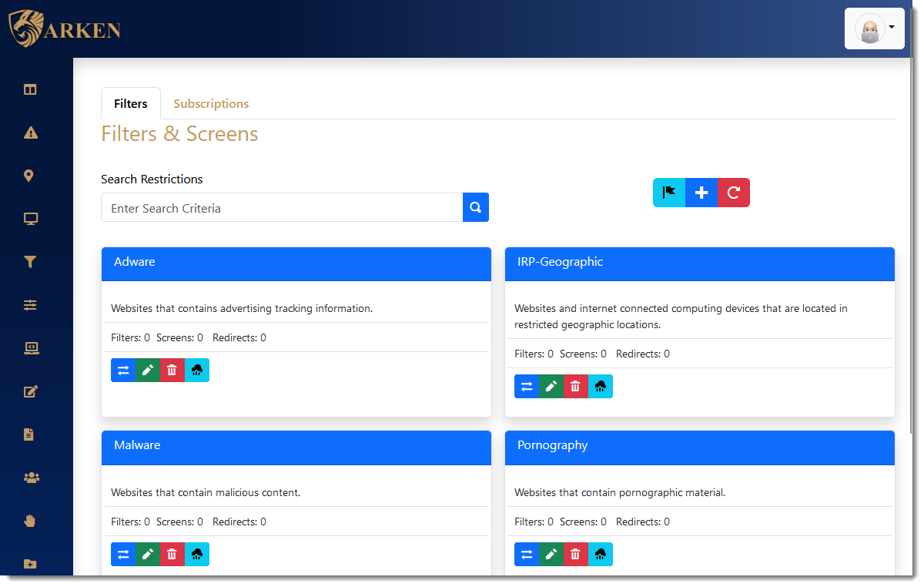Viewport: 924px width, 587px height.
Task: Click the filter funnel icon in sidebar
Action: (x=30, y=262)
